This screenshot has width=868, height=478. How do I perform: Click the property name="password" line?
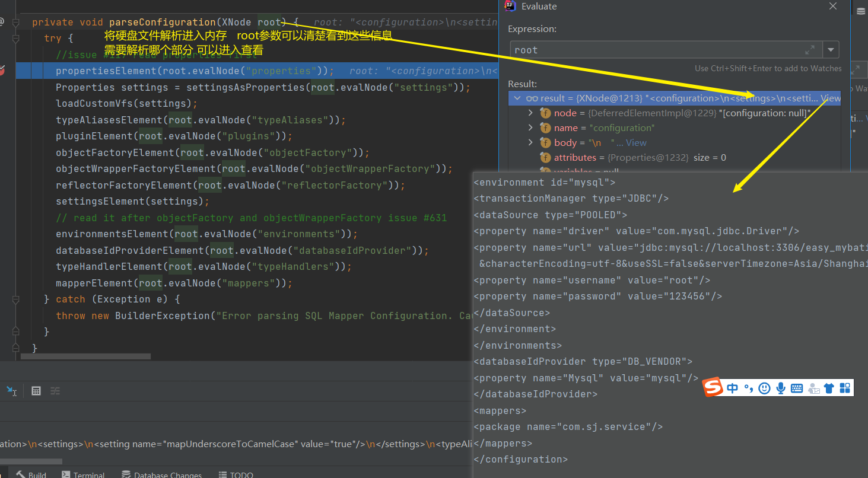point(598,296)
